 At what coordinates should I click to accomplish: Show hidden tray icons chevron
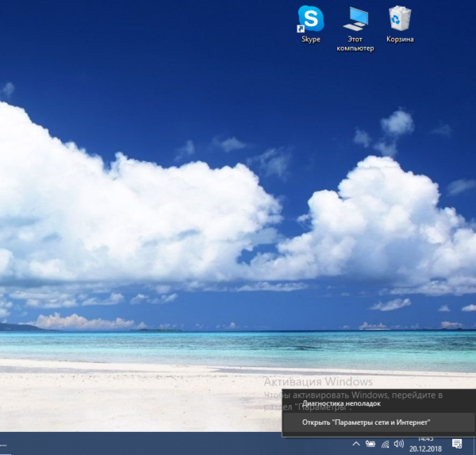(x=356, y=444)
